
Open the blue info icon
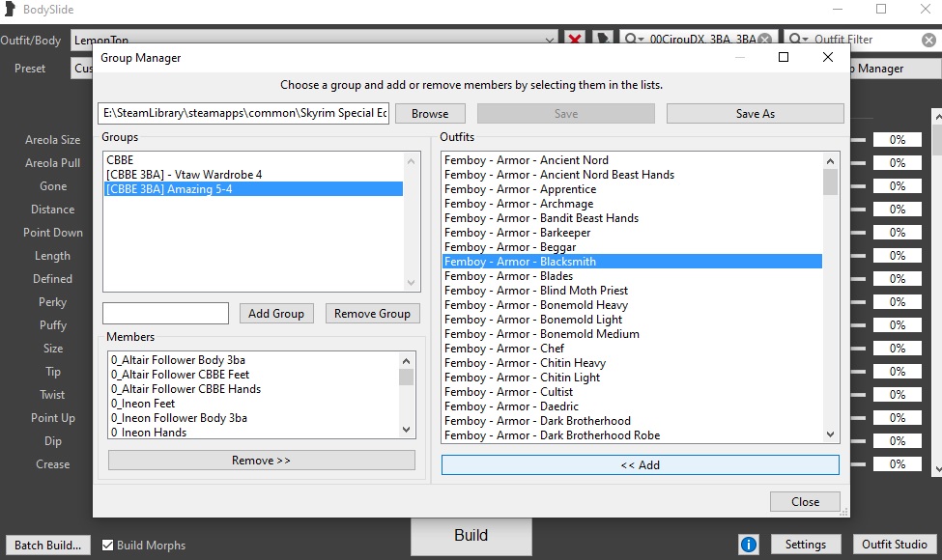tap(749, 545)
